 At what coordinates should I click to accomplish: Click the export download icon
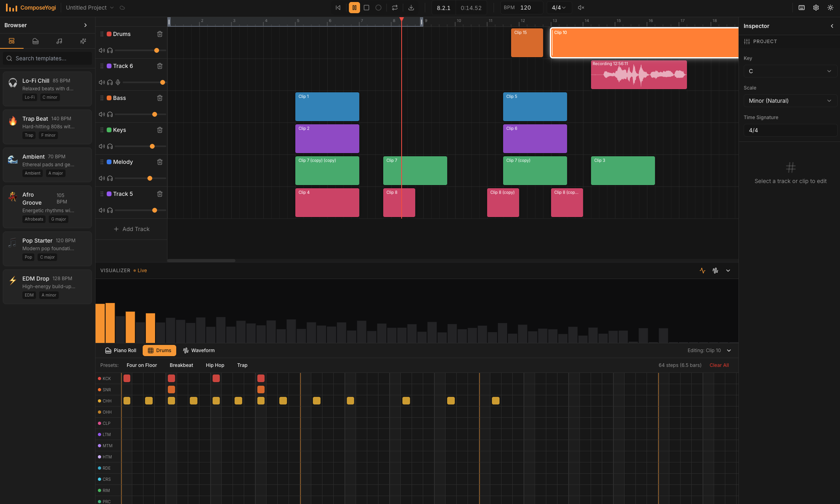[411, 8]
